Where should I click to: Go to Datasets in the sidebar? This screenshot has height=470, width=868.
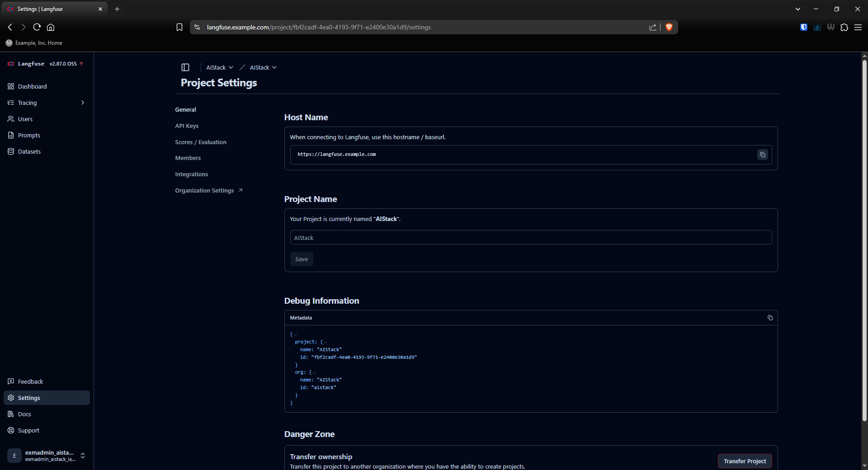coord(29,151)
